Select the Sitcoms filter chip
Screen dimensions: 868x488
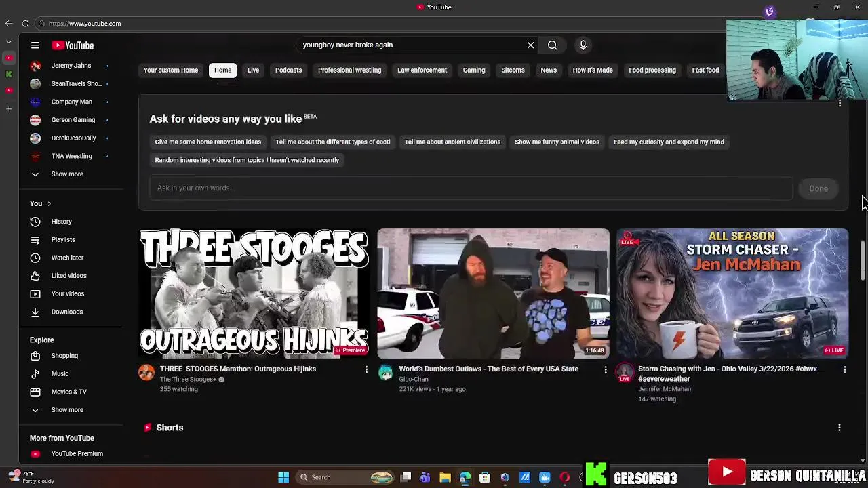click(513, 70)
